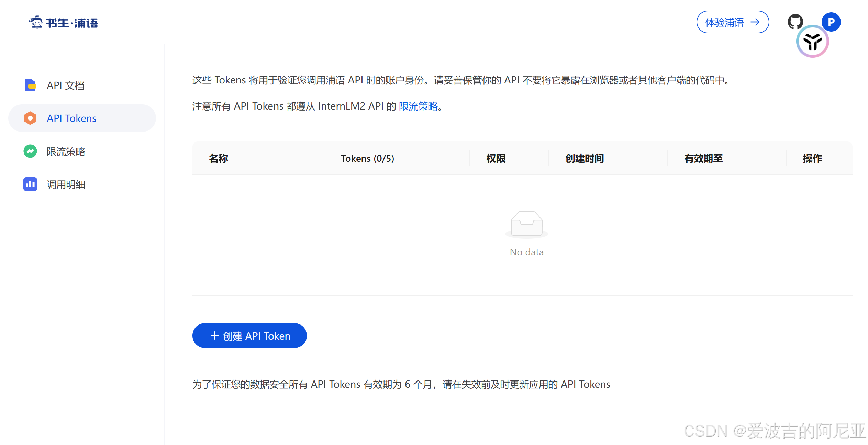Click the 有效期至 column header

703,158
